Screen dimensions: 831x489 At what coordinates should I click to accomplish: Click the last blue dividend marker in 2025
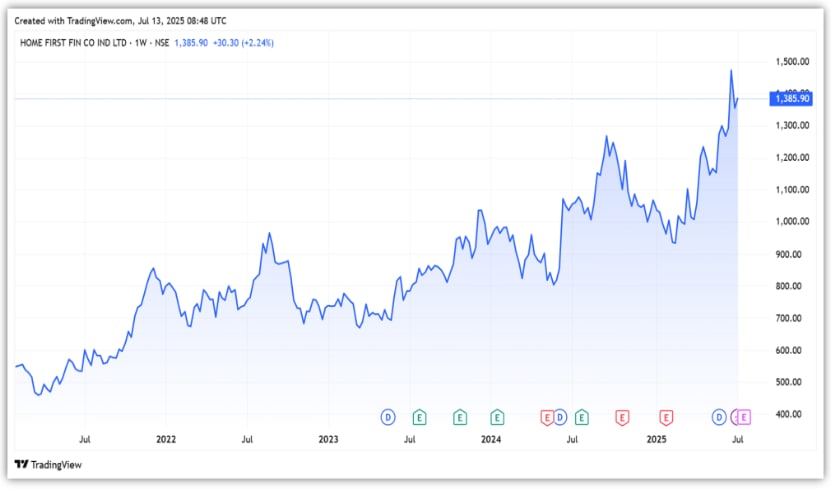point(718,416)
